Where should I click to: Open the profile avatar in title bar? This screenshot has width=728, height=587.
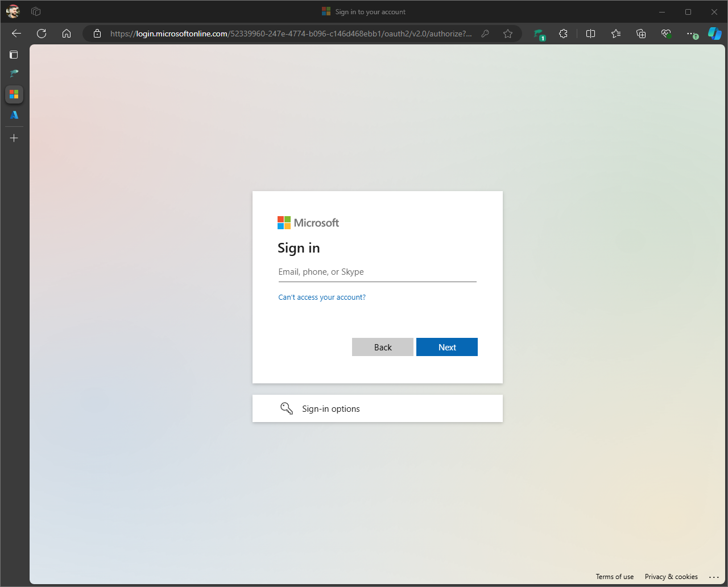click(13, 11)
